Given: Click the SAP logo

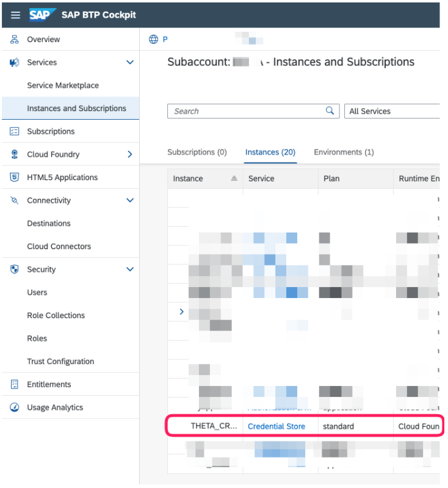Looking at the screenshot, I should tap(42, 15).
